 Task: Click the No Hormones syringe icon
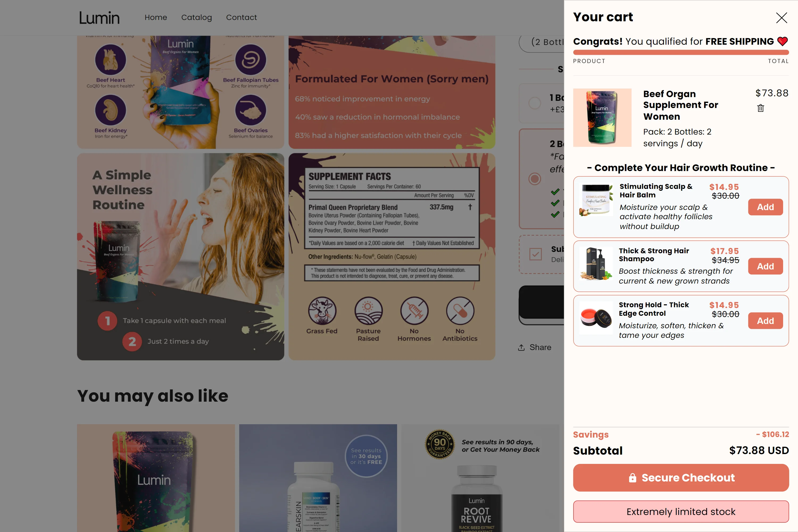[x=414, y=311]
